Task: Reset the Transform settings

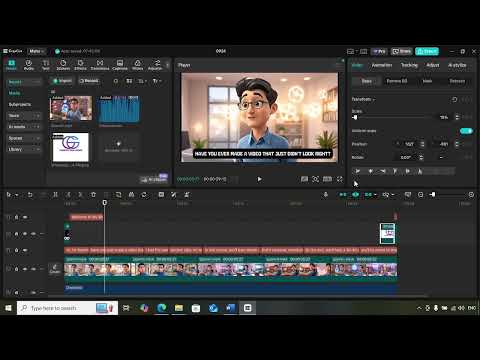Action: coord(454,99)
